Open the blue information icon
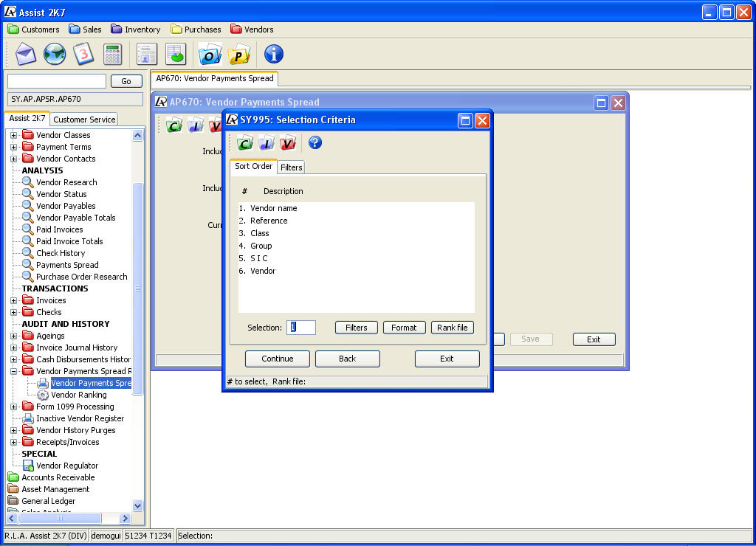 point(273,54)
